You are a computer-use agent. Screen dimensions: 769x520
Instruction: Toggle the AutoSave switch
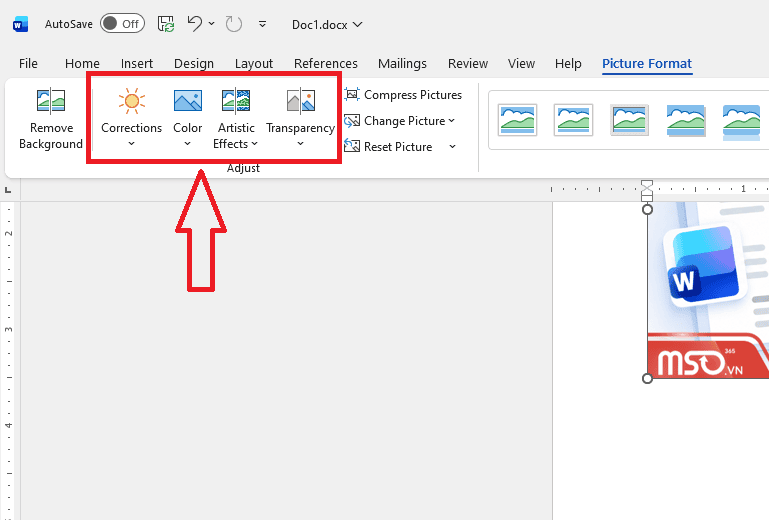[122, 24]
